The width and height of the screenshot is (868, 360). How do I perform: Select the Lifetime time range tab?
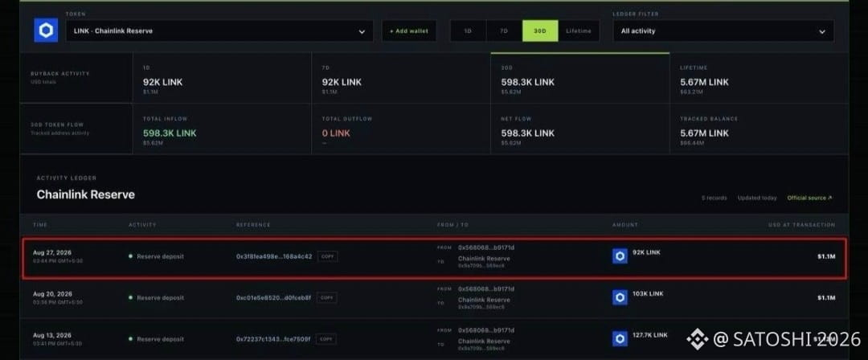(x=579, y=31)
